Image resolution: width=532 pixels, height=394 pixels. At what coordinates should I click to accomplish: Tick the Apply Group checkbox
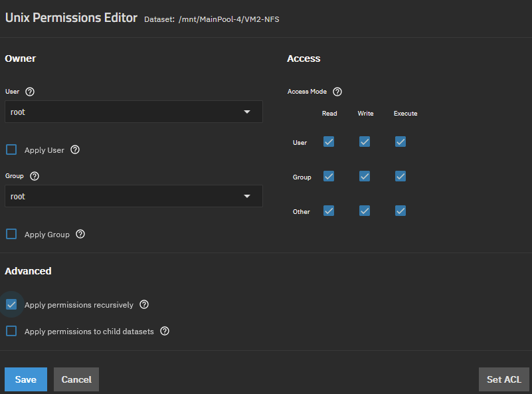point(11,235)
